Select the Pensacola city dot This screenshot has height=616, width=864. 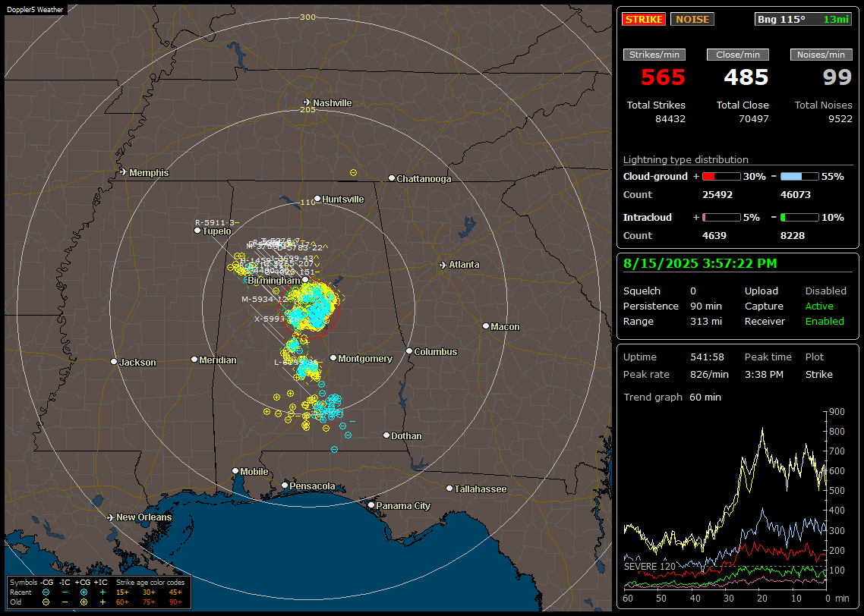285,486
